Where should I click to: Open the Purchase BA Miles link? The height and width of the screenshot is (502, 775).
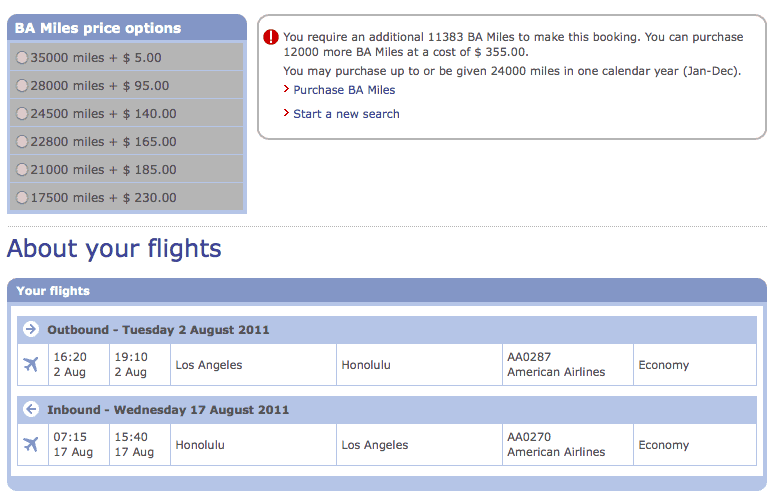tap(344, 90)
